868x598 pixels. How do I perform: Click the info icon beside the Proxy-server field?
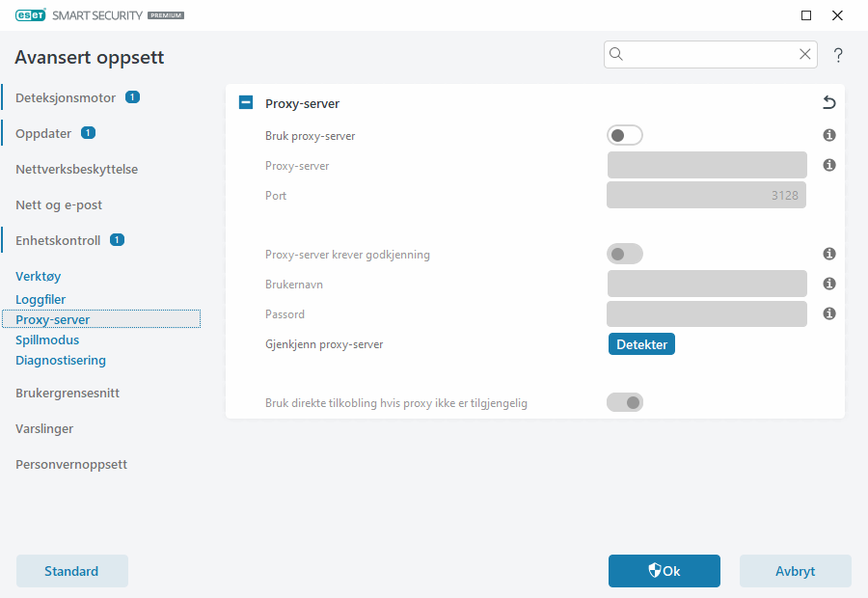[x=828, y=165]
